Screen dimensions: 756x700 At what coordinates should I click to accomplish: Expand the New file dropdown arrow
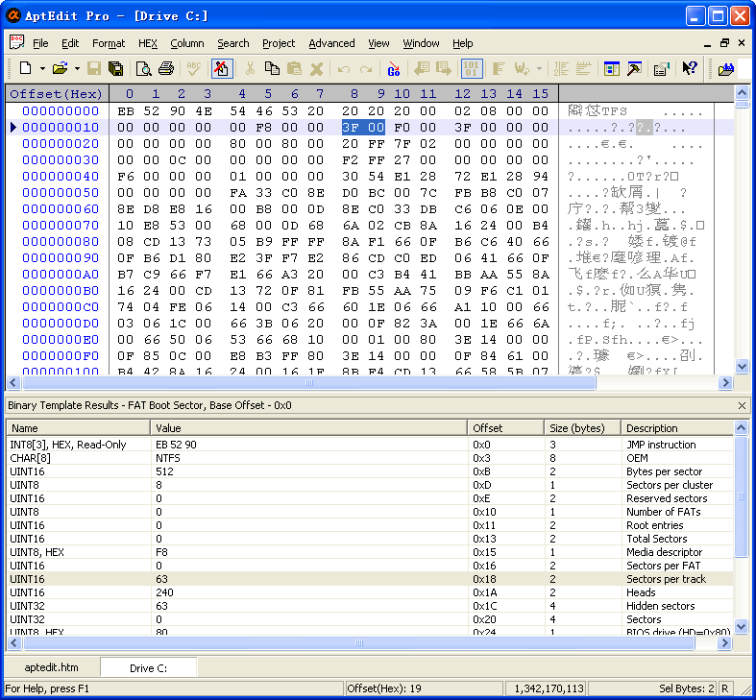coord(41,68)
